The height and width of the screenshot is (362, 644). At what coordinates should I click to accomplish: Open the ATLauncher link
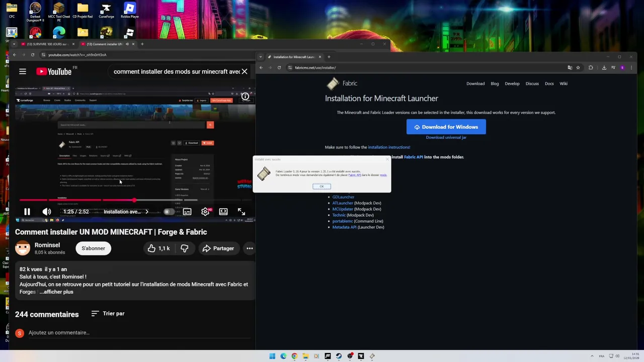pos(343,203)
